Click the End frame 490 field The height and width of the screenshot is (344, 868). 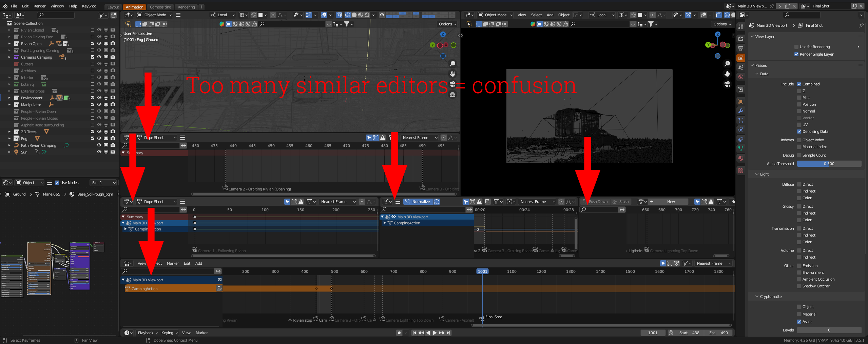718,333
